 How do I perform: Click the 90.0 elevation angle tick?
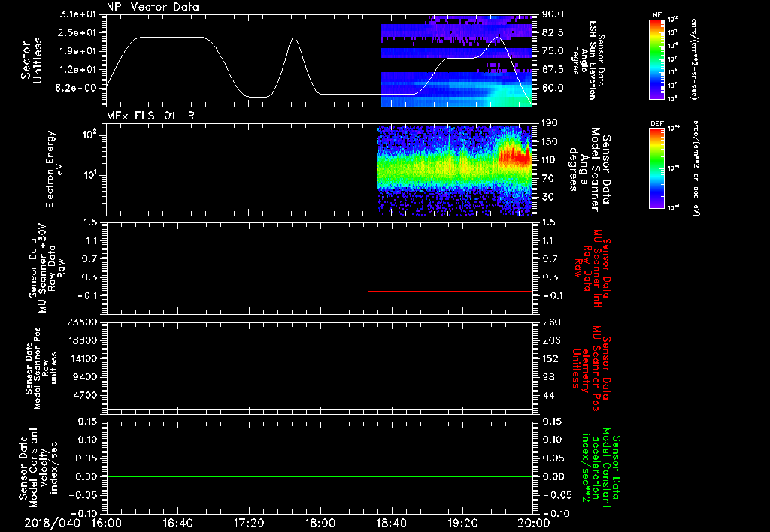(x=553, y=14)
